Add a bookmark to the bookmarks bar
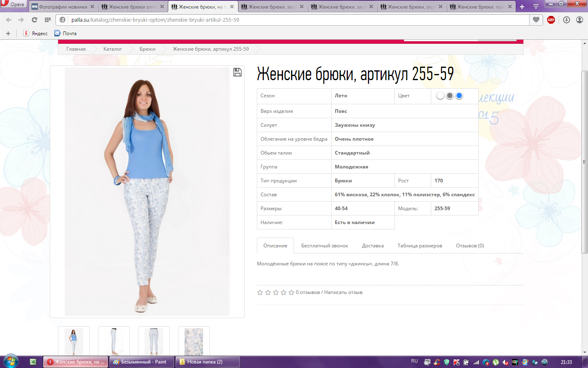Image resolution: width=588 pixels, height=368 pixels. [8, 34]
